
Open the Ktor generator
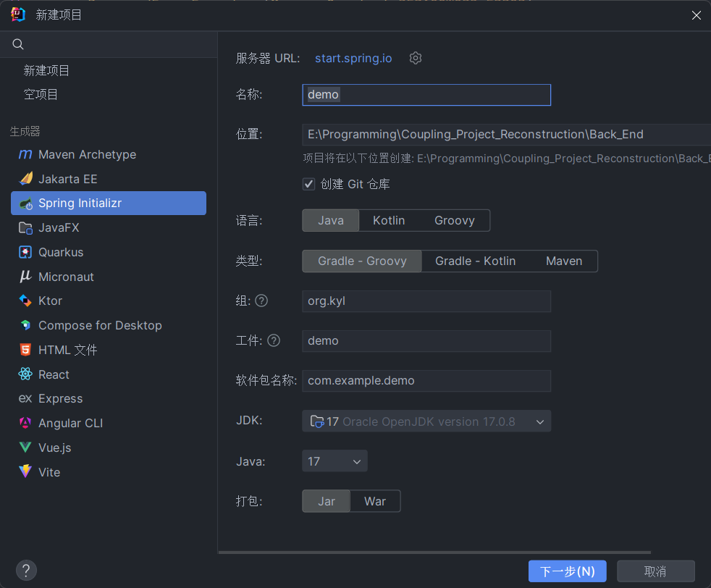coord(50,301)
